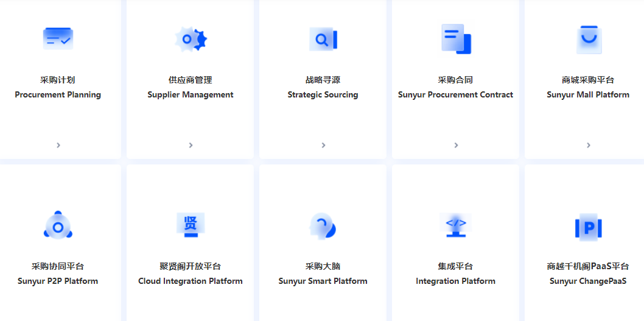This screenshot has width=644, height=321.
Task: Expand the Strategic Sourcing chevron arrow
Action: [x=323, y=145]
